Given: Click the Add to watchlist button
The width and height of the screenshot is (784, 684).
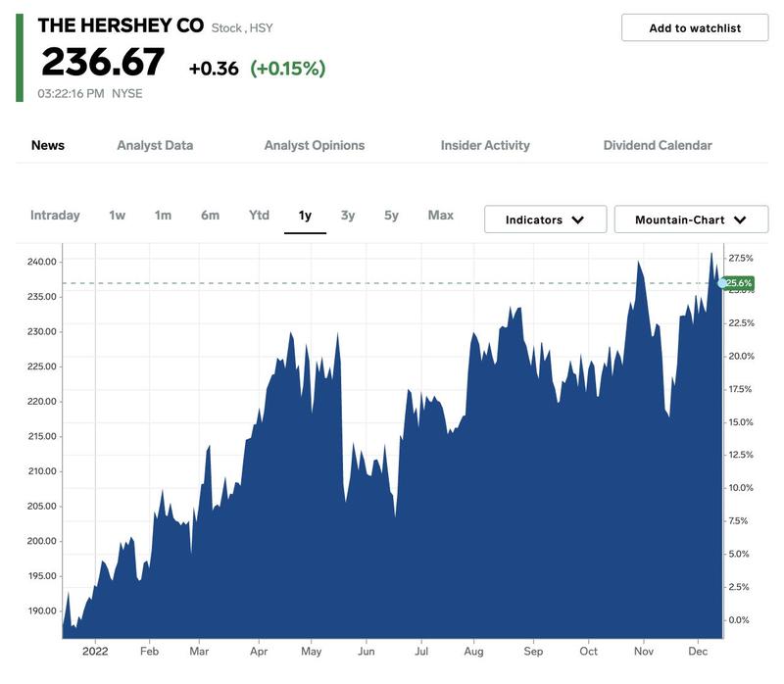Looking at the screenshot, I should tap(695, 28).
